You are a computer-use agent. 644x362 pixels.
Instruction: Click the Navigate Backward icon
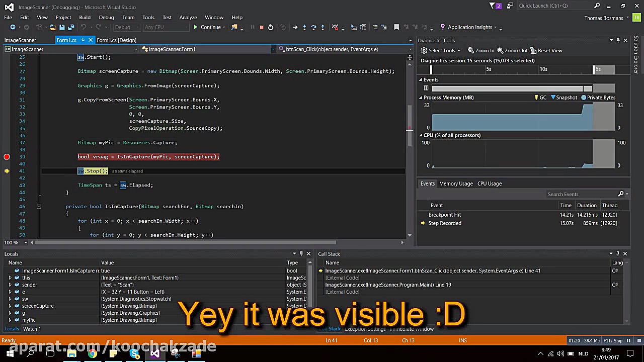(x=13, y=27)
